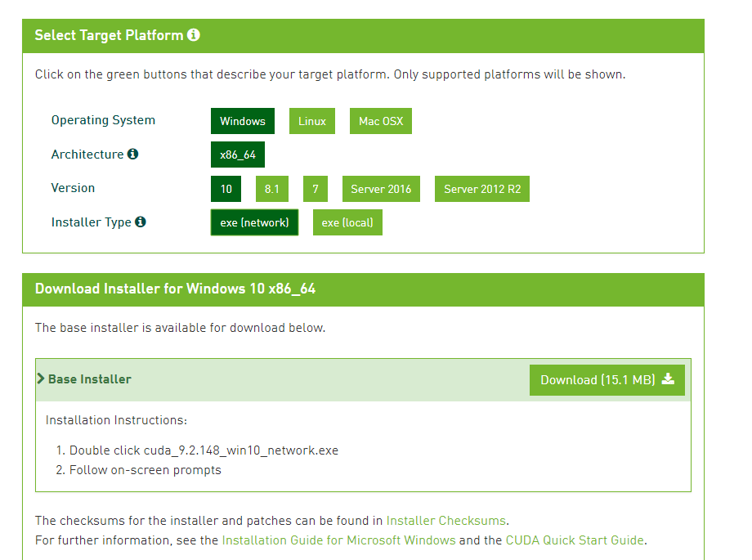Choose Windows version 7

tap(316, 189)
